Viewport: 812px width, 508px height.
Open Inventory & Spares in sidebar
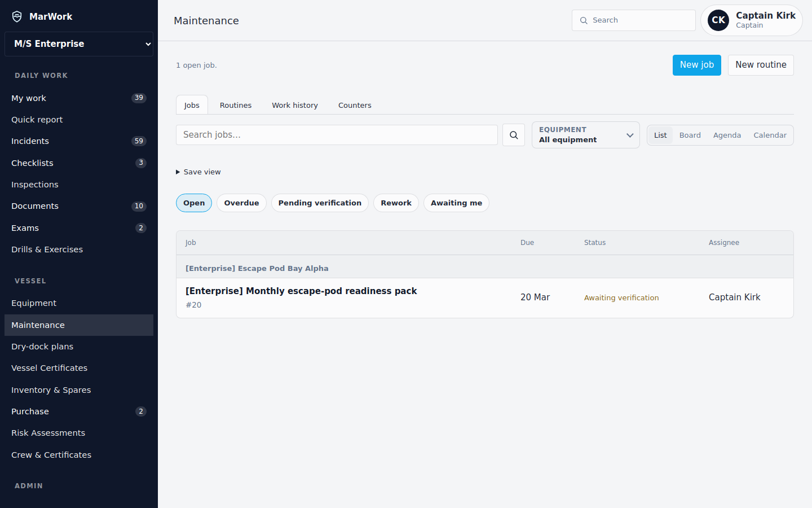click(79, 390)
